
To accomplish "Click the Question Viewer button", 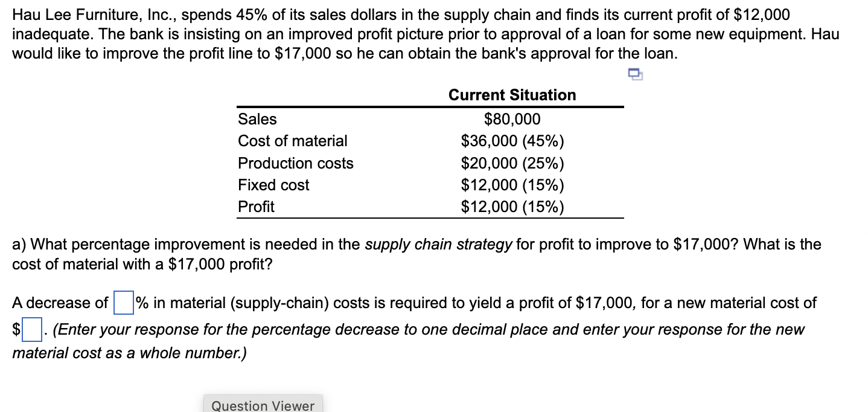I will pos(263,404).
